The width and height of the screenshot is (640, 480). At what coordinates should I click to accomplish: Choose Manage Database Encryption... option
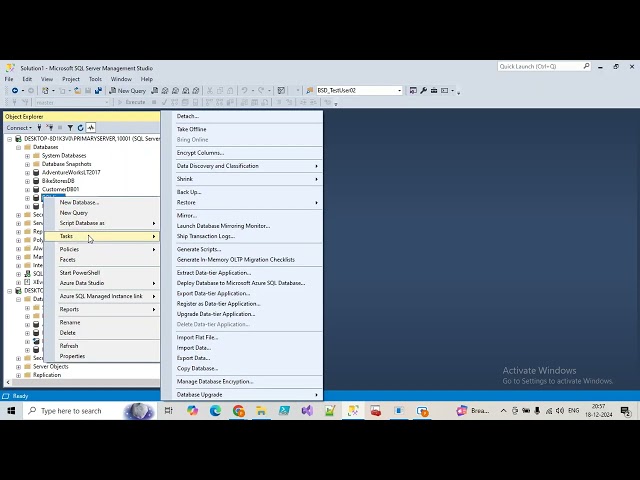click(242, 382)
